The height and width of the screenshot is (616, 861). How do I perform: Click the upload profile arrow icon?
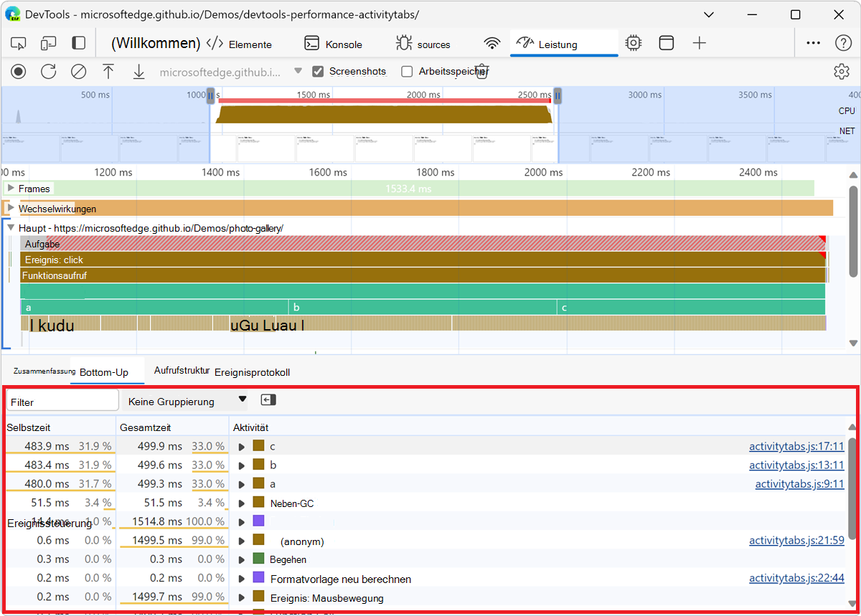(x=108, y=71)
